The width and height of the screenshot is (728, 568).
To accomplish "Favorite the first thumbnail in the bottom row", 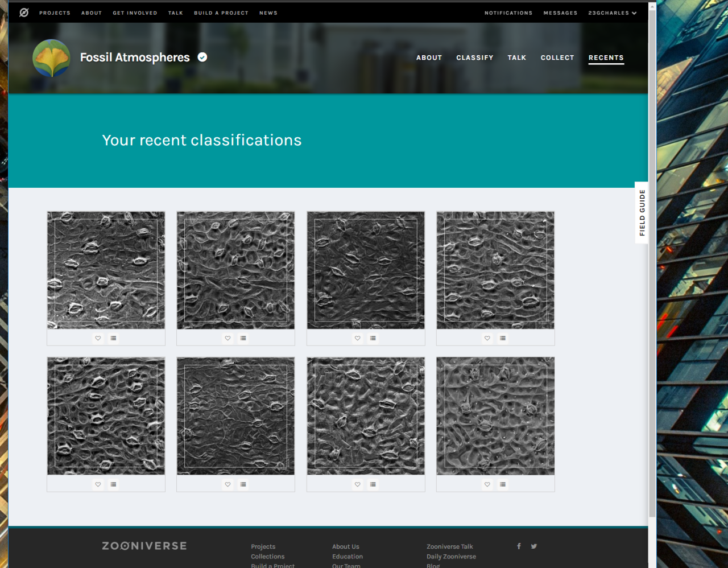I will 98,484.
